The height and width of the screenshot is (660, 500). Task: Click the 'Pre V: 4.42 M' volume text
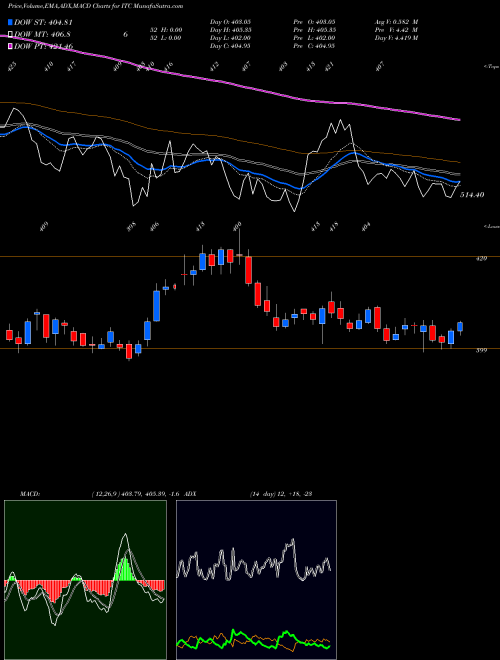pos(396,30)
